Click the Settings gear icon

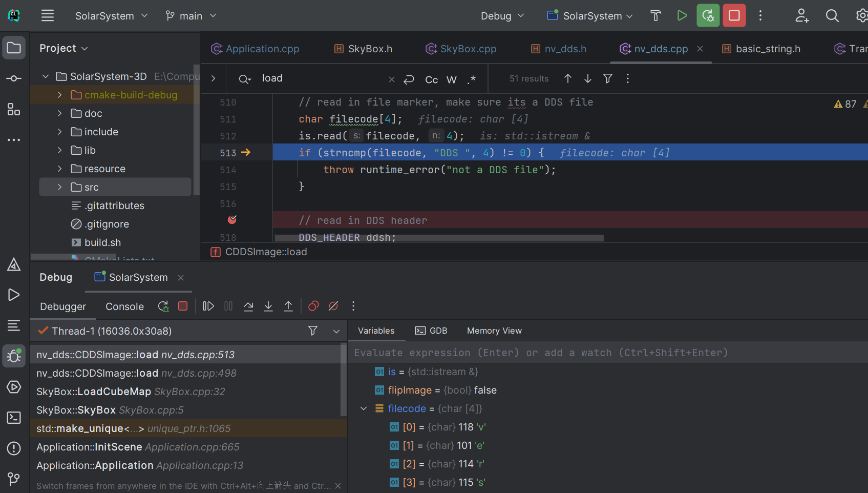863,15
